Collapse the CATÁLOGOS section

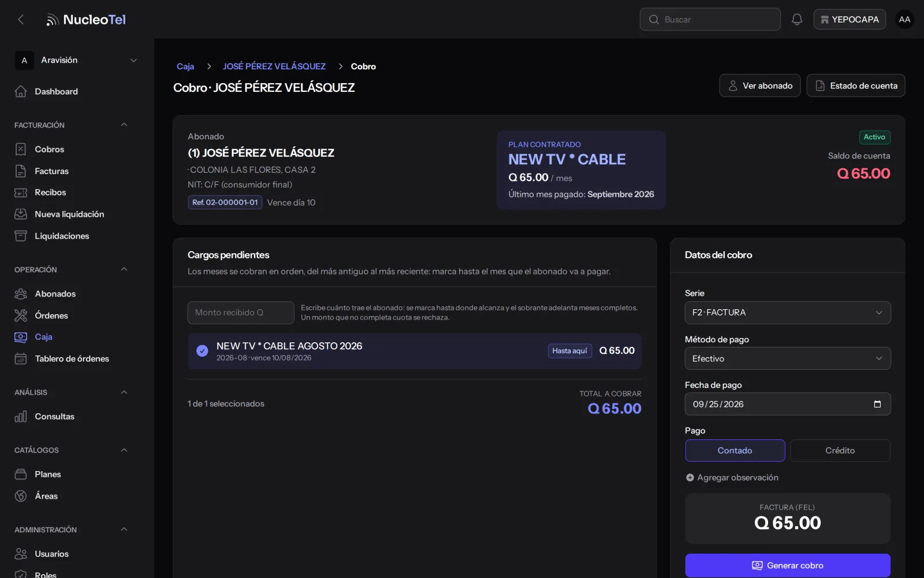(124, 450)
